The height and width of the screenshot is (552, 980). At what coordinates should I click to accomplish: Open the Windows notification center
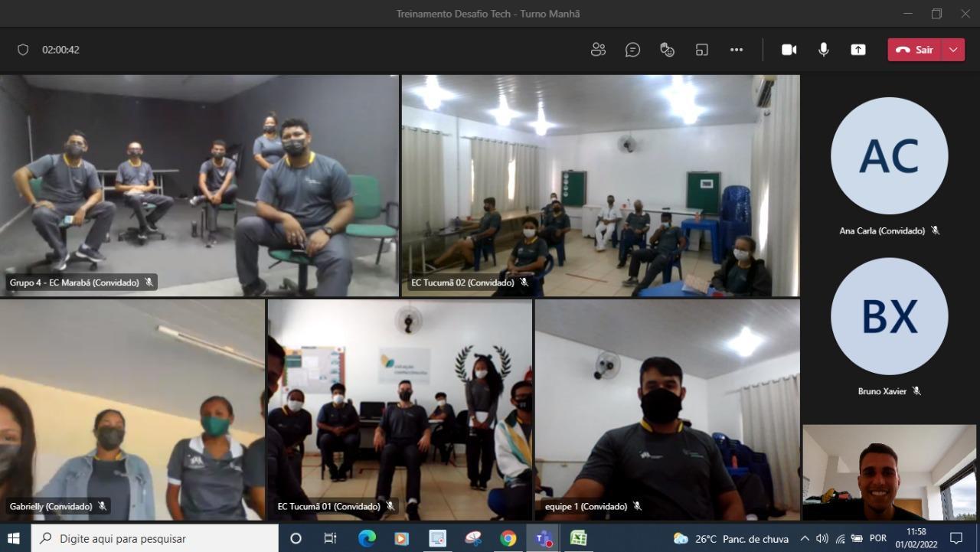(x=956, y=538)
